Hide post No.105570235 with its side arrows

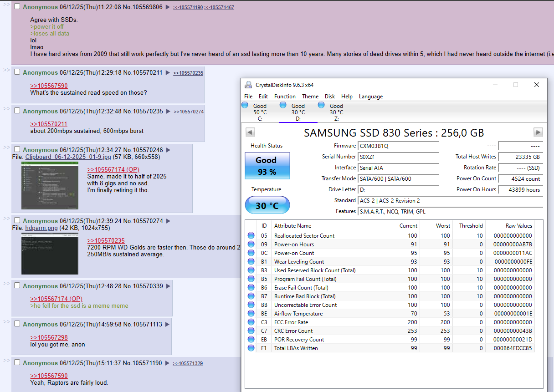6,109
